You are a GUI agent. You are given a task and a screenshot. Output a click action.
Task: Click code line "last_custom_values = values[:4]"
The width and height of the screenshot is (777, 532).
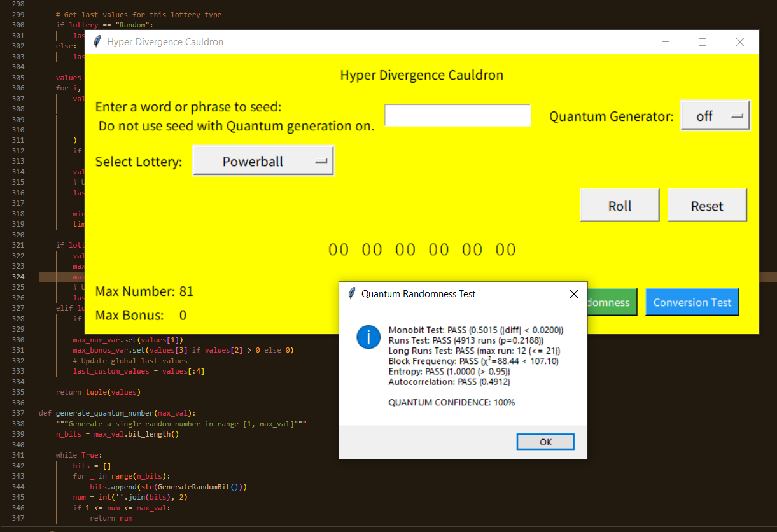pyautogui.click(x=139, y=371)
